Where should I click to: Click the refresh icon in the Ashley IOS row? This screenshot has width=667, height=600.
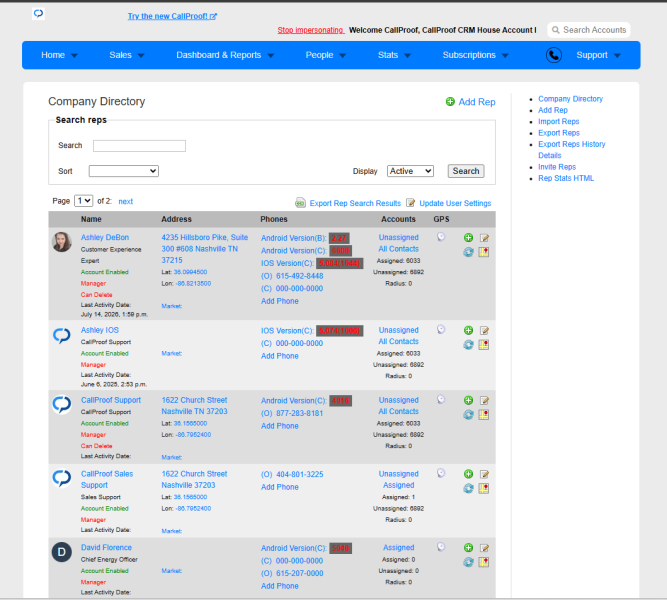click(468, 345)
